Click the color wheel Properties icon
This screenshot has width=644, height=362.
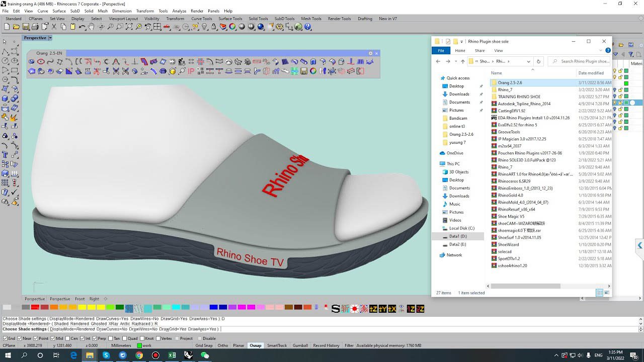coord(233,27)
